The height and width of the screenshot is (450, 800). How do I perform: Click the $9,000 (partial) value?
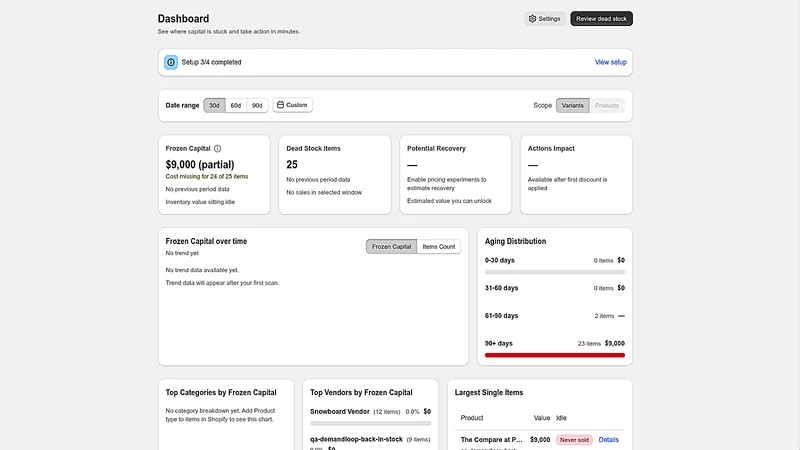coord(200,164)
